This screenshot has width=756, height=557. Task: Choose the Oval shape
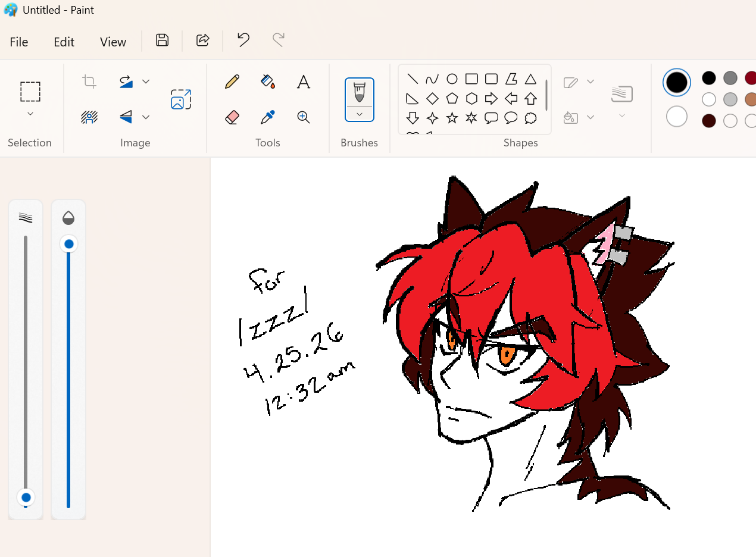pos(452,79)
